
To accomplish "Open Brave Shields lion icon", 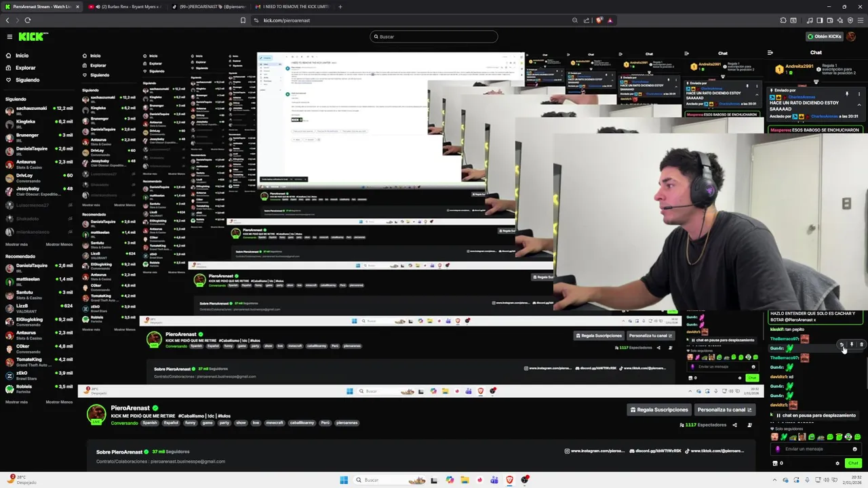I will [x=599, y=20].
